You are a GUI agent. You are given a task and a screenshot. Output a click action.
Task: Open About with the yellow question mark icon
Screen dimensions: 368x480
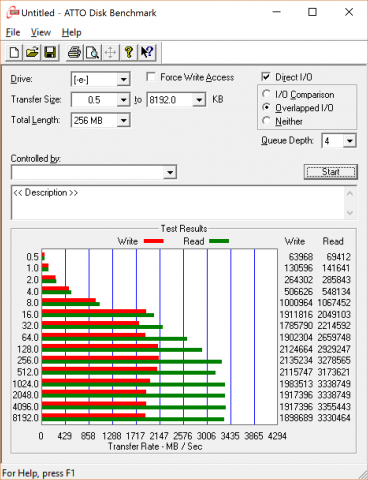point(128,52)
